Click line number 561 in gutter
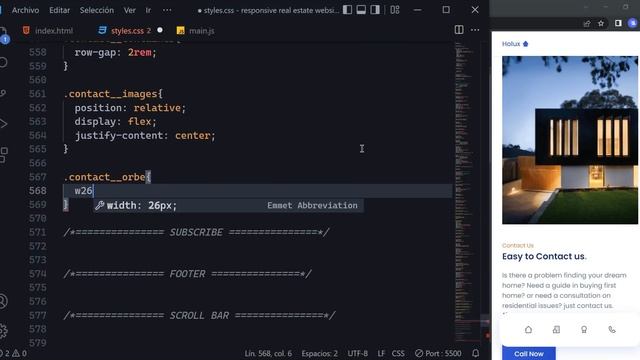This screenshot has width=640, height=360. 38,94
